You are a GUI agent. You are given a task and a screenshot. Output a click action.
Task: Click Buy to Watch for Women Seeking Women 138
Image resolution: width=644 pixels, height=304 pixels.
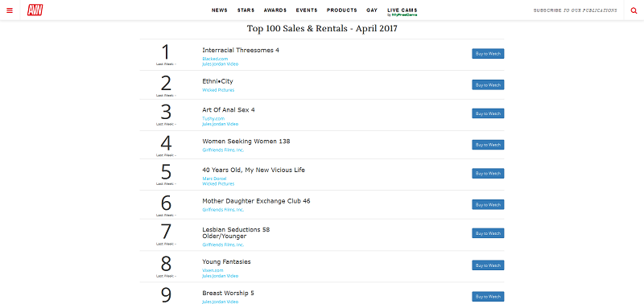coord(488,145)
